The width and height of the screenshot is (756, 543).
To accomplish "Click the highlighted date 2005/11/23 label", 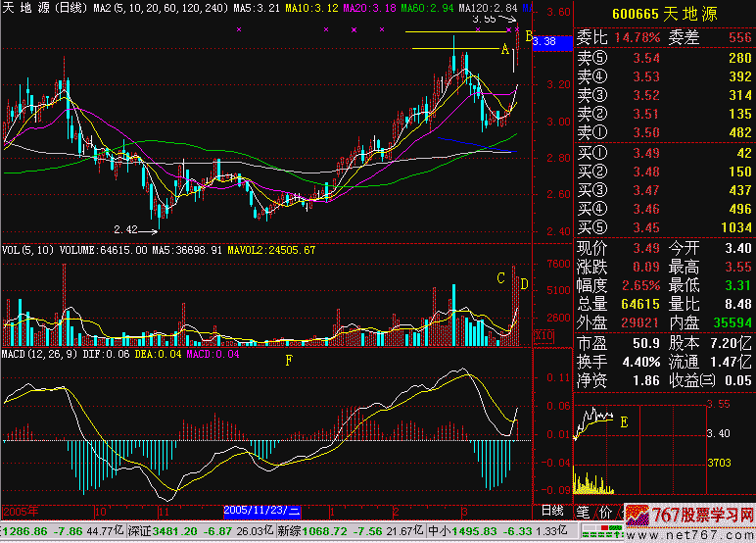I will [262, 511].
